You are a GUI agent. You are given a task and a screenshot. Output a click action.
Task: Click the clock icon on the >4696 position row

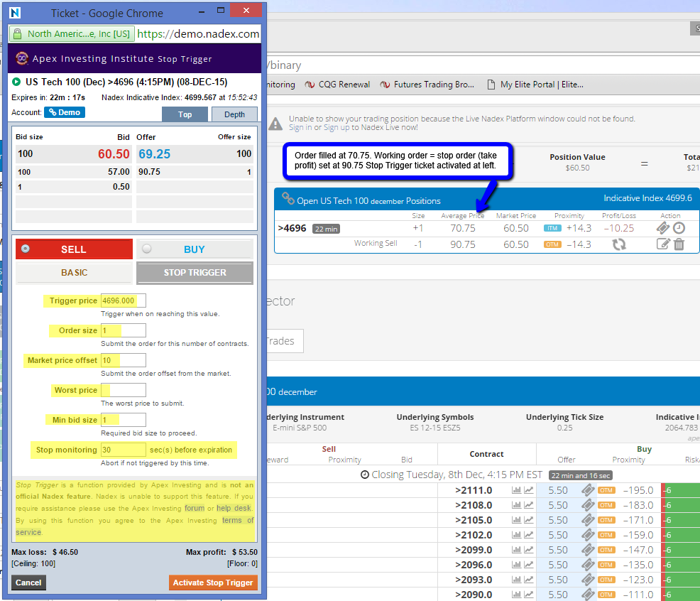[x=679, y=228]
